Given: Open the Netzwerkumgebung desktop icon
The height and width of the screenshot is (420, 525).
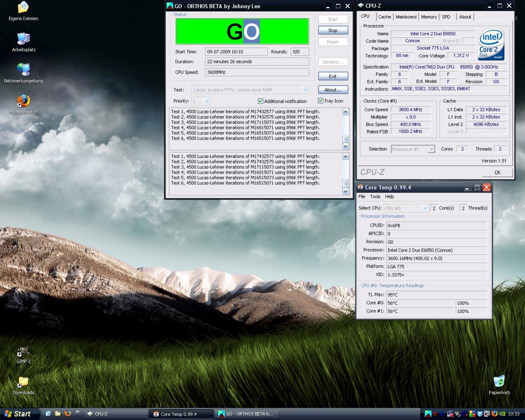Looking at the screenshot, I should [23, 73].
